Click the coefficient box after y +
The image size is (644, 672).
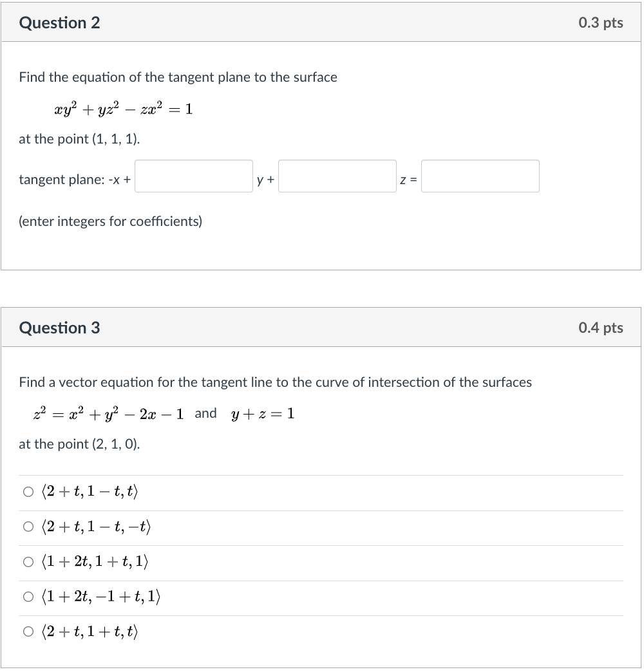click(x=337, y=176)
